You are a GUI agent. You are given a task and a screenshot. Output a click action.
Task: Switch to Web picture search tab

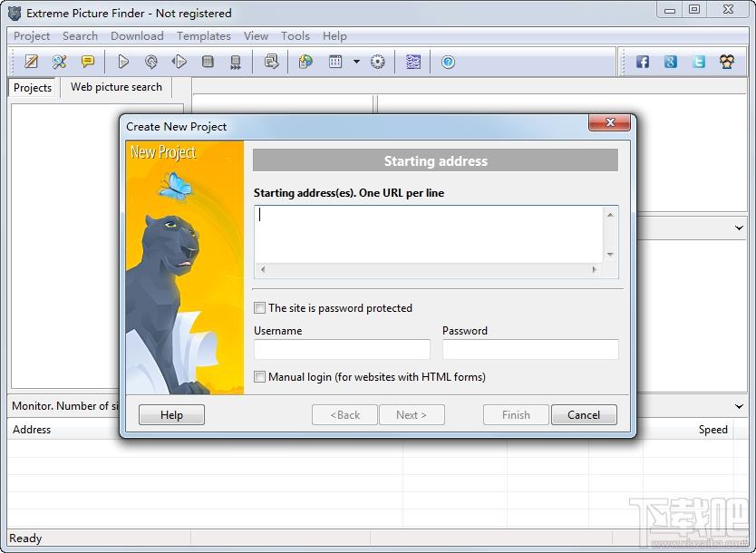pos(116,87)
